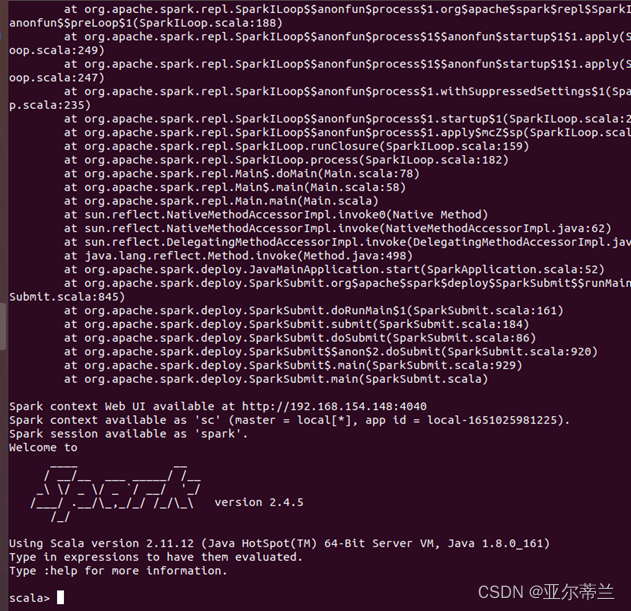631x611 pixels.
Task: Click the Spark ASCII art logo
Action: point(116,493)
